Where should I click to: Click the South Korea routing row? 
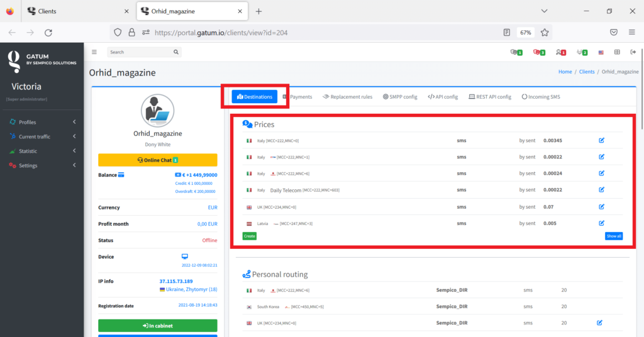click(x=432, y=307)
